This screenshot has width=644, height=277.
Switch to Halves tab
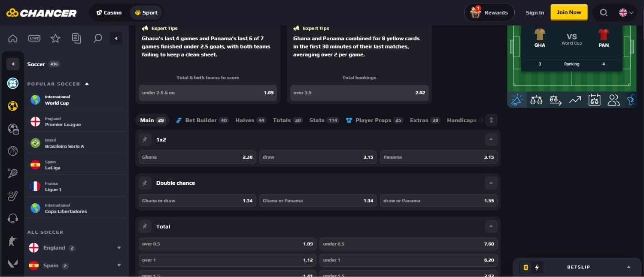pyautogui.click(x=251, y=120)
